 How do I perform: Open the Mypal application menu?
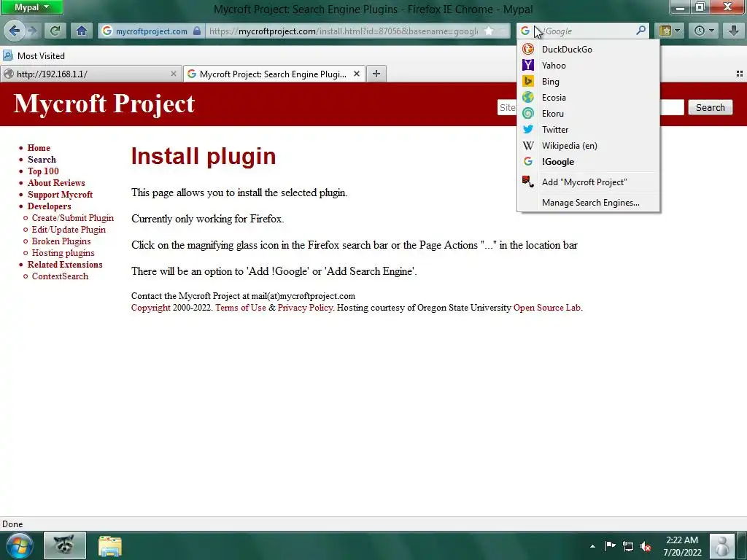32,7
